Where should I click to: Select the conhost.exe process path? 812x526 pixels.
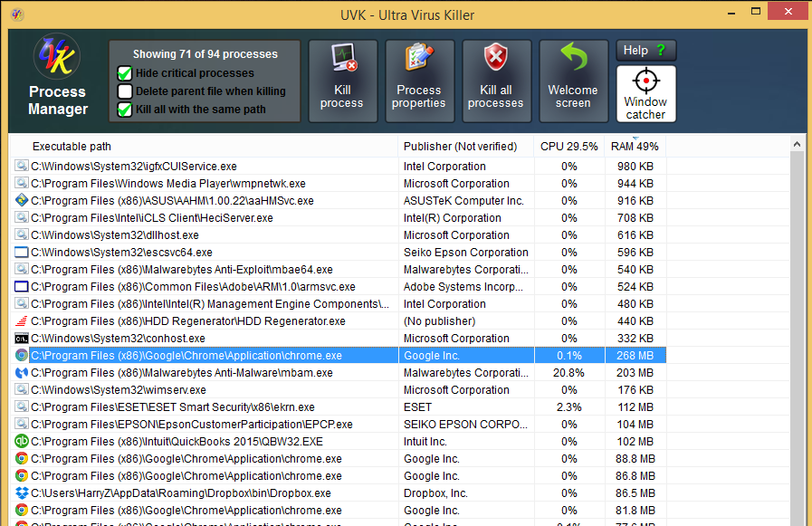118,338
